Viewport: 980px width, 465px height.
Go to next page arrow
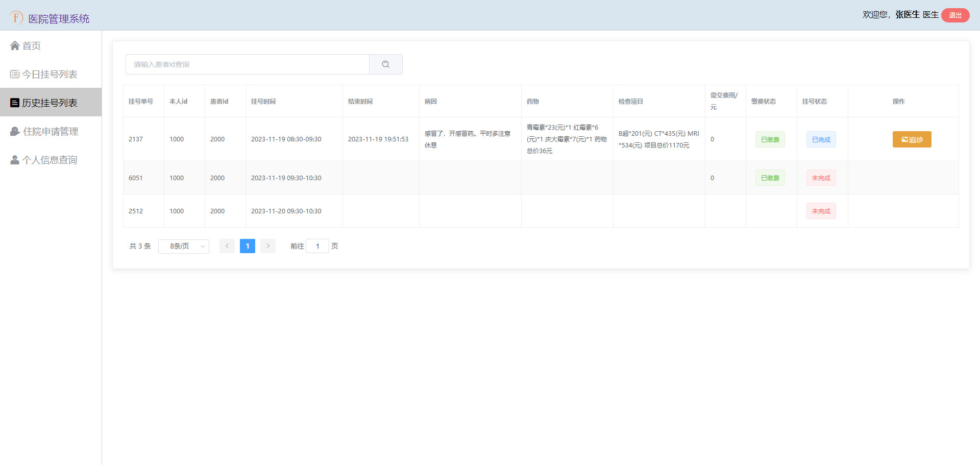coord(268,246)
